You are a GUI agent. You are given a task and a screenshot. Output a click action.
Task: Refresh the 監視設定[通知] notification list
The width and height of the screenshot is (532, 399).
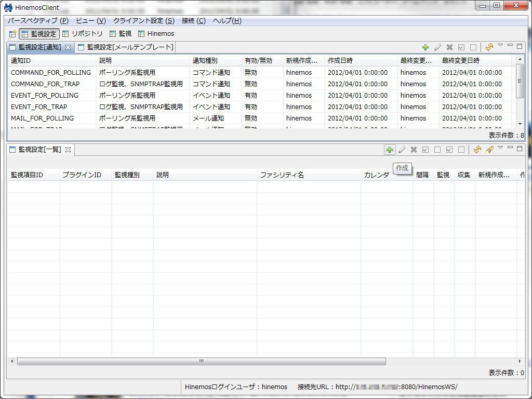point(489,47)
